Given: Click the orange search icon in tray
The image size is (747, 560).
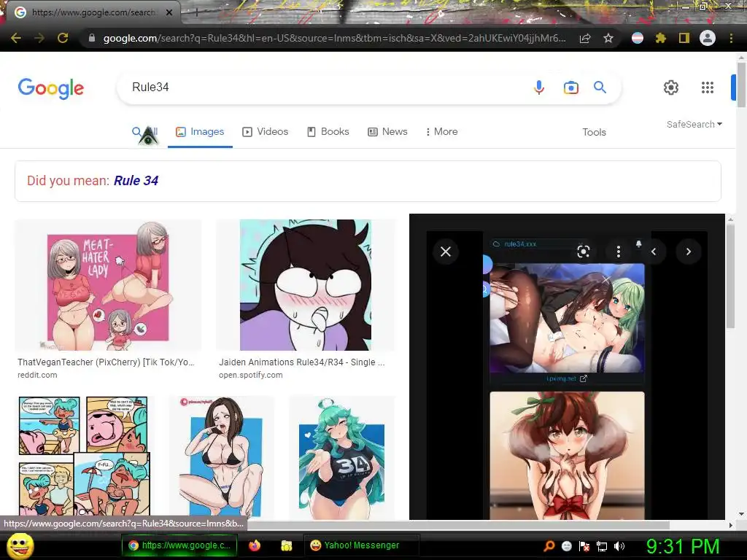Looking at the screenshot, I should (549, 546).
